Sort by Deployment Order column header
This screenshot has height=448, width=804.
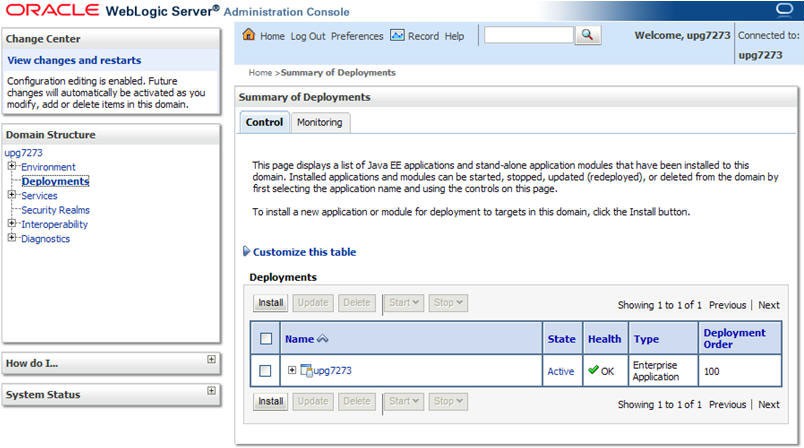[734, 339]
